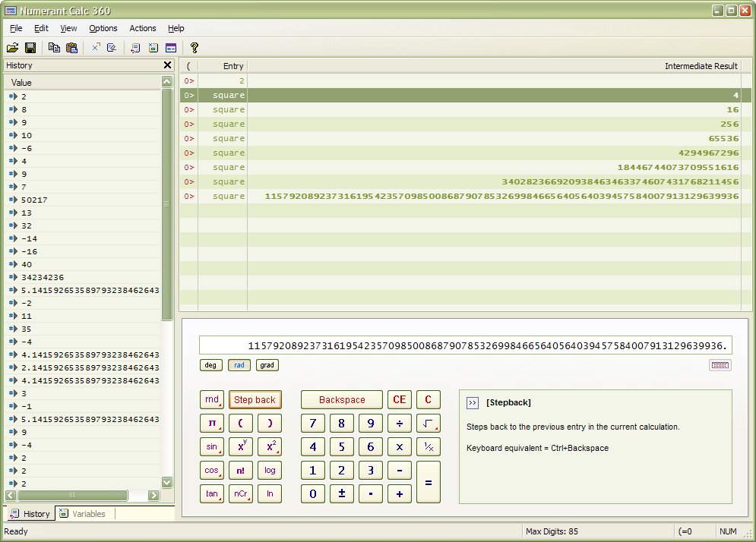Select rad angle mode
Screen dimensions: 756x542
(239, 365)
